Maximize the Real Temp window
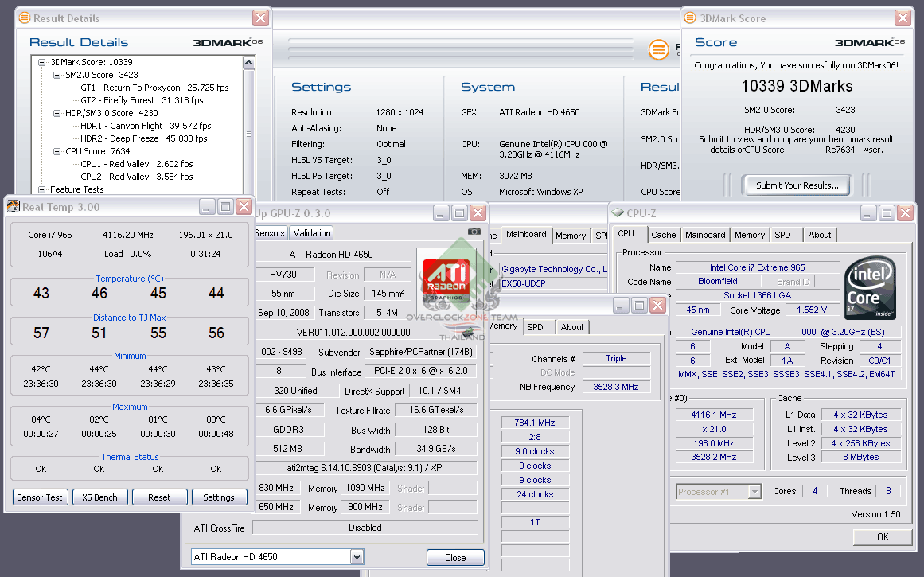 point(225,206)
